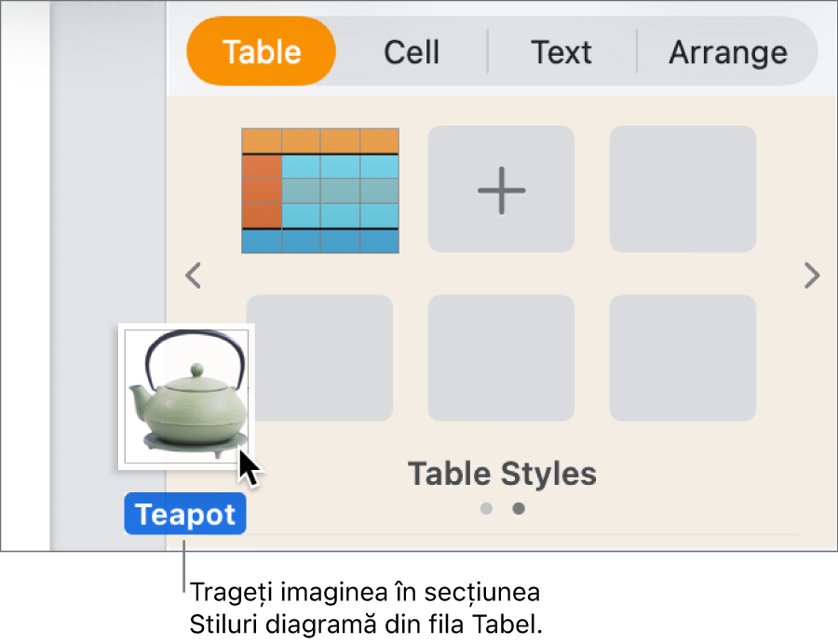The width and height of the screenshot is (838, 644).
Task: Switch to the Cell tab
Action: 411,52
